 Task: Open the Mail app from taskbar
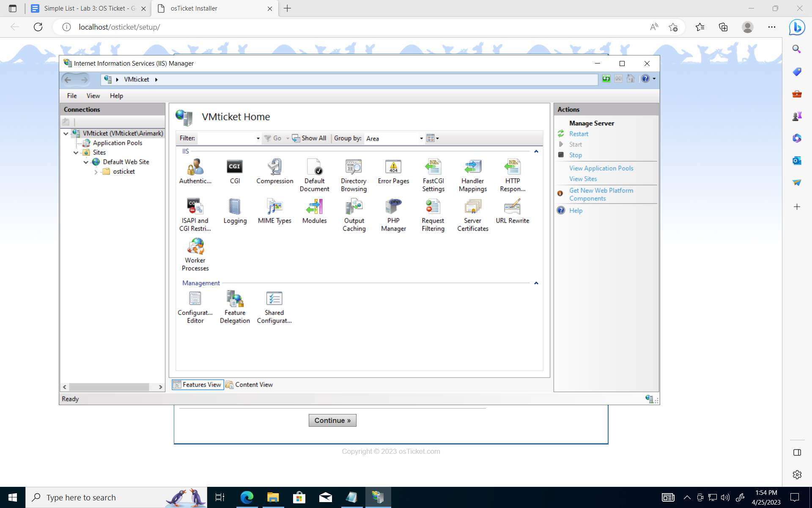(325, 497)
